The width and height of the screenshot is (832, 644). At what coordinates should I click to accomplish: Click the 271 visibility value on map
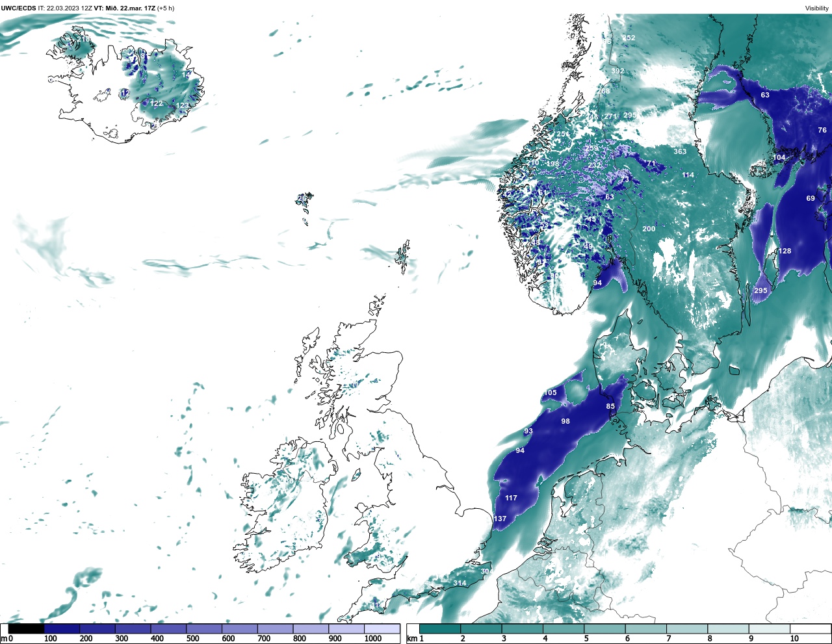coord(610,116)
